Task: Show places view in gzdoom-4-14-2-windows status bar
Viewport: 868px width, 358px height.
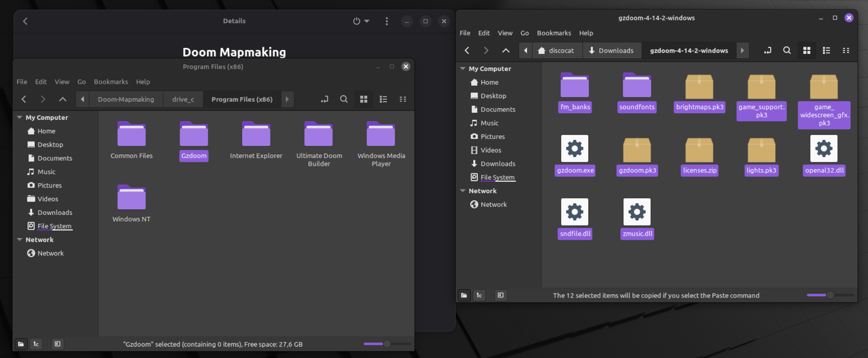Action: coord(464,295)
